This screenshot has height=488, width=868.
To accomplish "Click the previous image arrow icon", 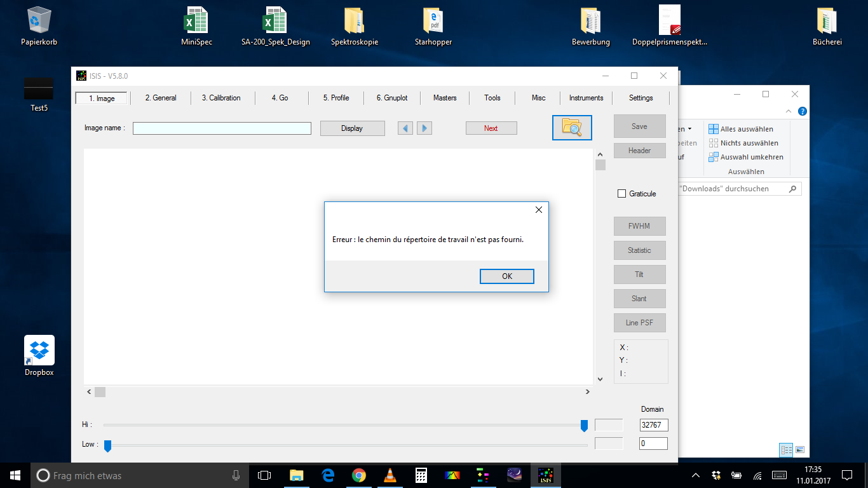I will (405, 128).
